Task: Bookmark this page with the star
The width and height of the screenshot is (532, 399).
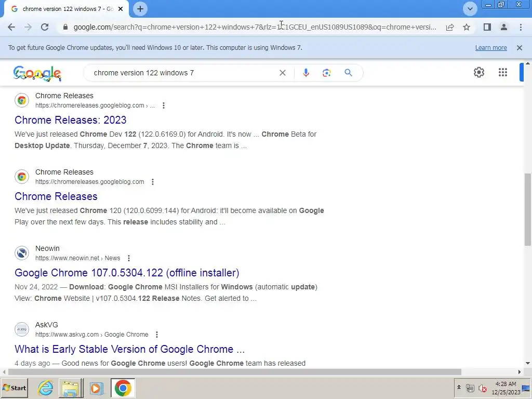Action: click(x=467, y=27)
